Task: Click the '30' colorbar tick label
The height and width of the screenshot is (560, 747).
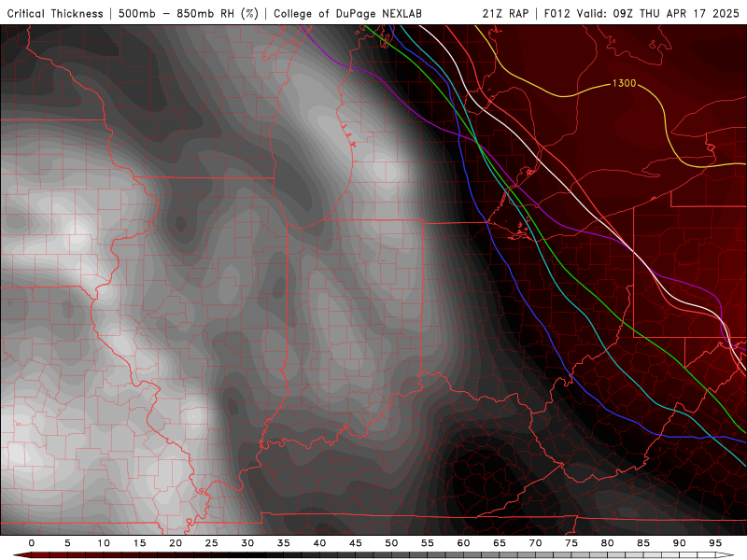Action: [x=247, y=543]
